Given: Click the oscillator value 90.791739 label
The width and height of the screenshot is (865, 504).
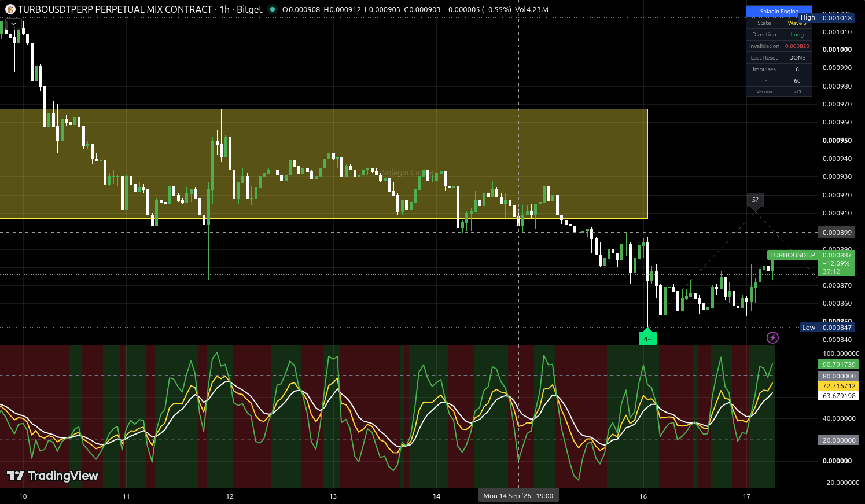Looking at the screenshot, I should pos(838,365).
